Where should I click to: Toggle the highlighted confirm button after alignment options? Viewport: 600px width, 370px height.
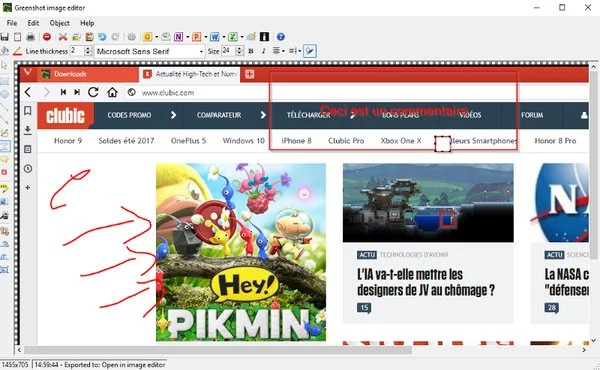pyautogui.click(x=310, y=51)
